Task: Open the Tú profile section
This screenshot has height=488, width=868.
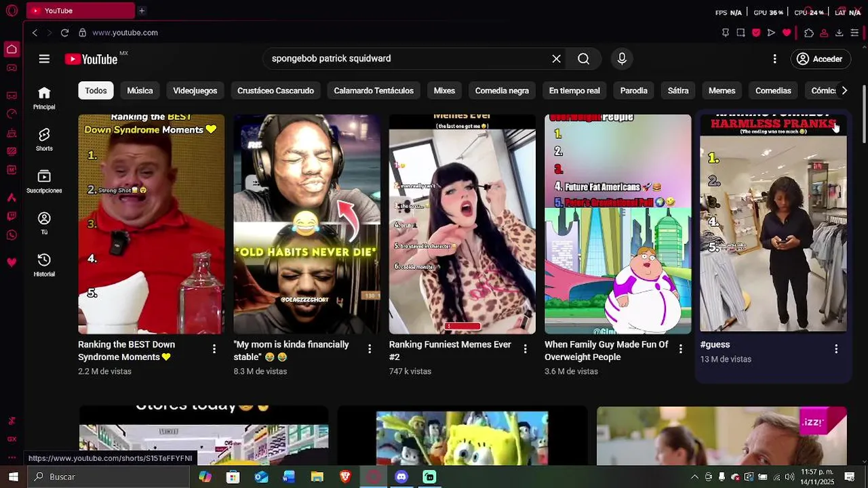Action: click(x=44, y=223)
